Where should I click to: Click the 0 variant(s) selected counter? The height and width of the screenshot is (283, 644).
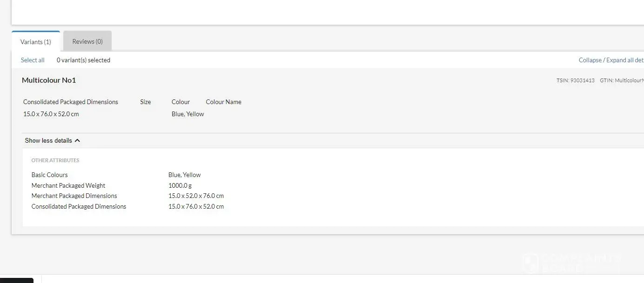pyautogui.click(x=83, y=60)
